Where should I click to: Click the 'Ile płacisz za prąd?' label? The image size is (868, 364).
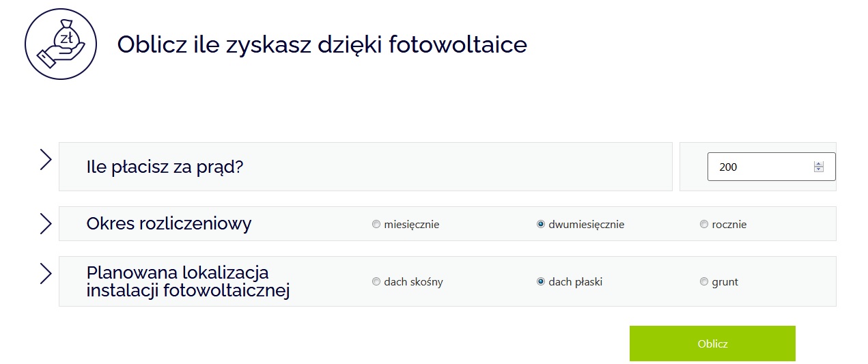pyautogui.click(x=165, y=167)
